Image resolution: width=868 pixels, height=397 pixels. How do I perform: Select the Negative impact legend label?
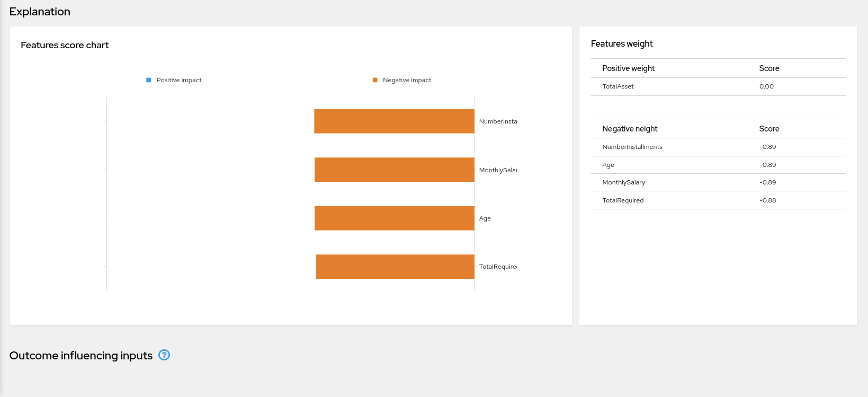(x=407, y=80)
